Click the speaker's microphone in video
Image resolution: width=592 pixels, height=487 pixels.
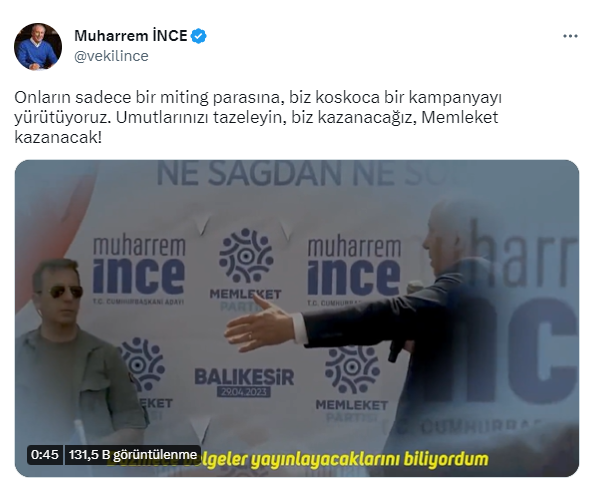(404, 321)
